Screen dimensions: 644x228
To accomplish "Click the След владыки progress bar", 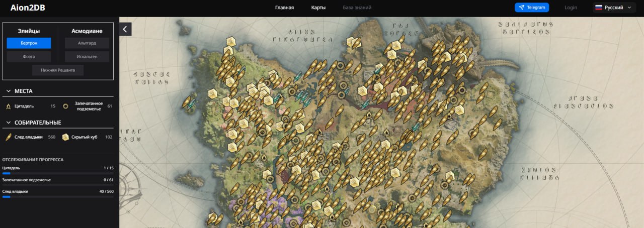I will tap(58, 197).
